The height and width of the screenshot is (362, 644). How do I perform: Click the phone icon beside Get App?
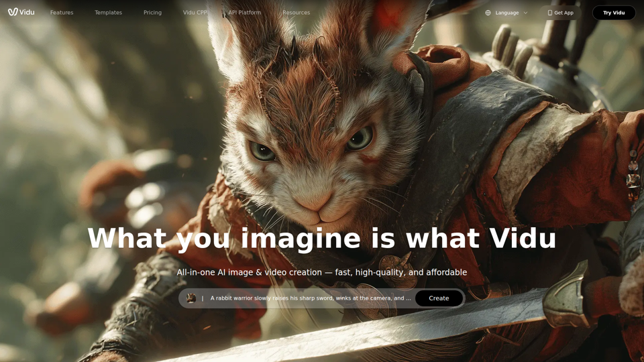[x=549, y=13]
